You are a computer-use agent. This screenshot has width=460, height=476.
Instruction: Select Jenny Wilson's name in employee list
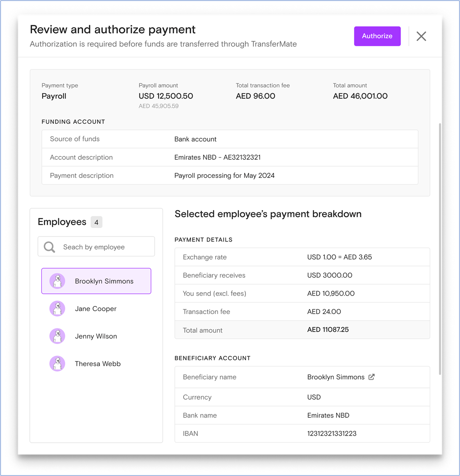pos(96,336)
